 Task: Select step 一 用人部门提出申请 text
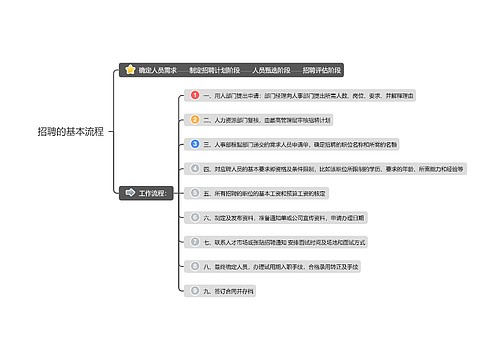[308, 96]
